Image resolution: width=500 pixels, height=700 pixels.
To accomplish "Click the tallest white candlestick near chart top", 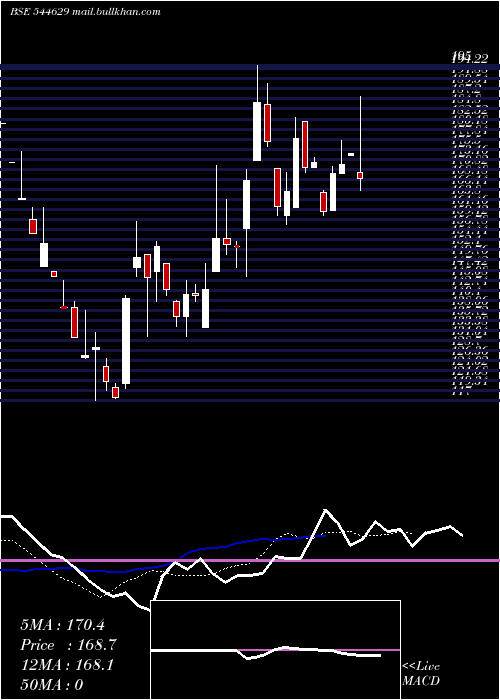I will pos(257,131).
